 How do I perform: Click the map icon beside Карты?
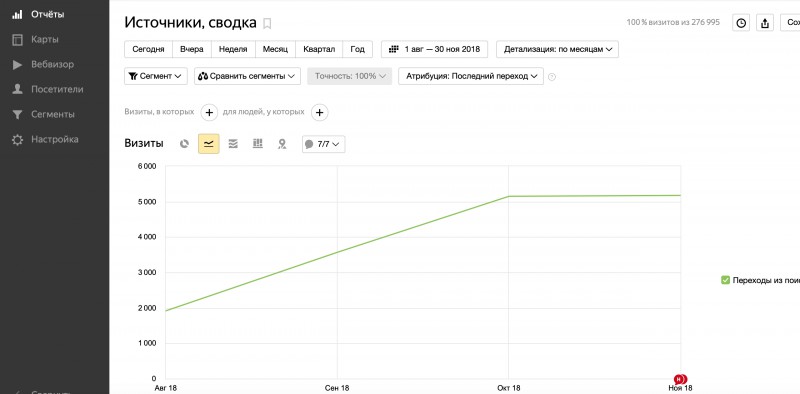point(17,39)
